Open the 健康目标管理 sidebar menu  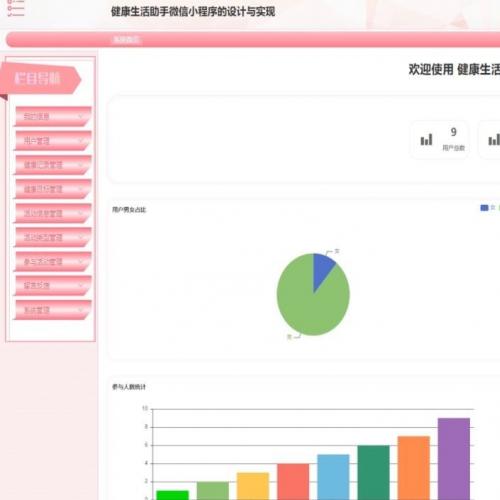[53, 189]
